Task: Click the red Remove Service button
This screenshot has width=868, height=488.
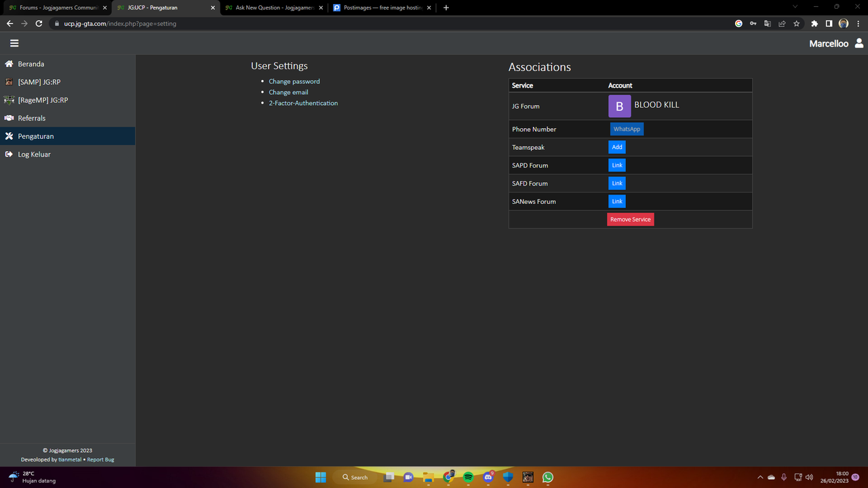Action: tap(631, 220)
